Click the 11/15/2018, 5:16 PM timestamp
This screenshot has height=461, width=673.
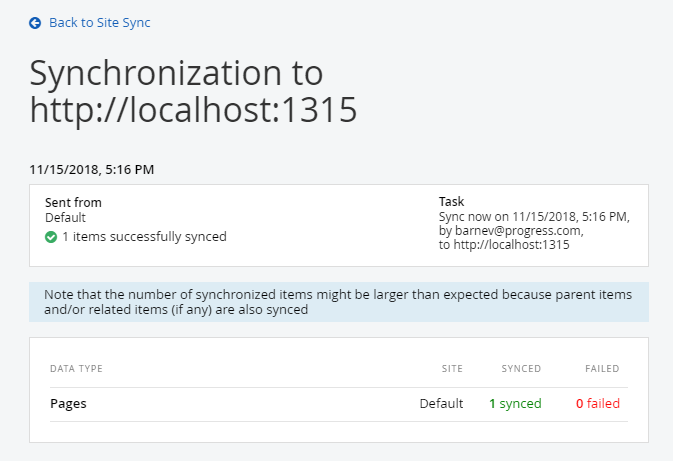coord(91,169)
